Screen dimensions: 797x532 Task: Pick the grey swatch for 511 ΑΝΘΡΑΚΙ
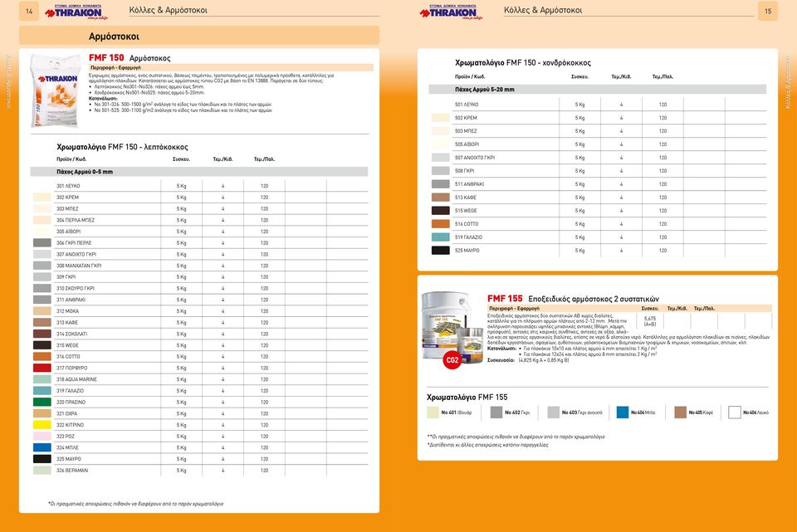coord(441,184)
